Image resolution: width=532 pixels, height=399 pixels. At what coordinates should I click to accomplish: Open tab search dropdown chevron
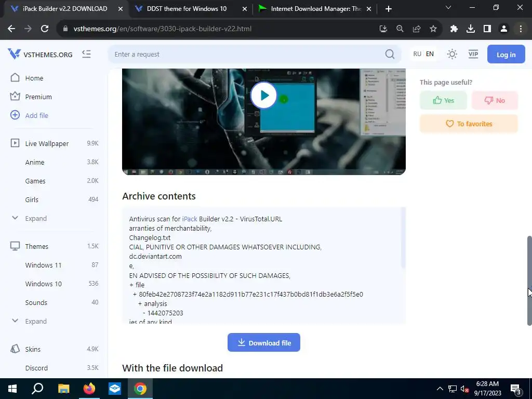pos(448,7)
